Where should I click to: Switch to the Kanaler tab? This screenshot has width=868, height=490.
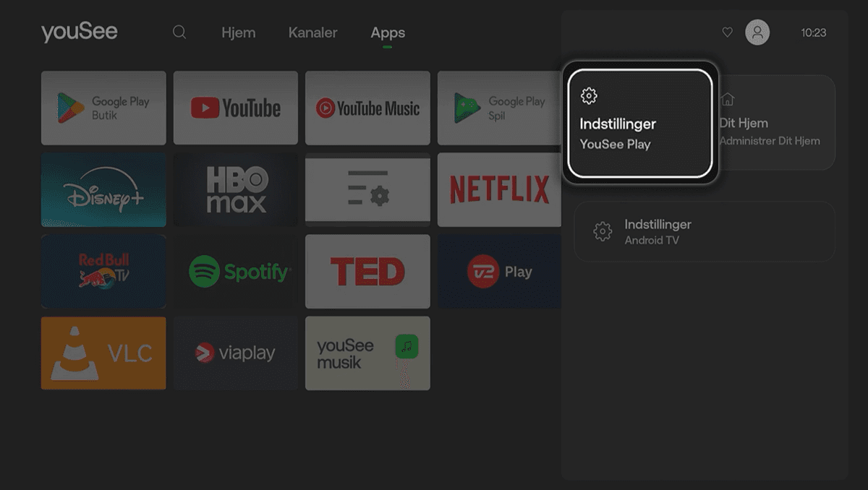312,33
